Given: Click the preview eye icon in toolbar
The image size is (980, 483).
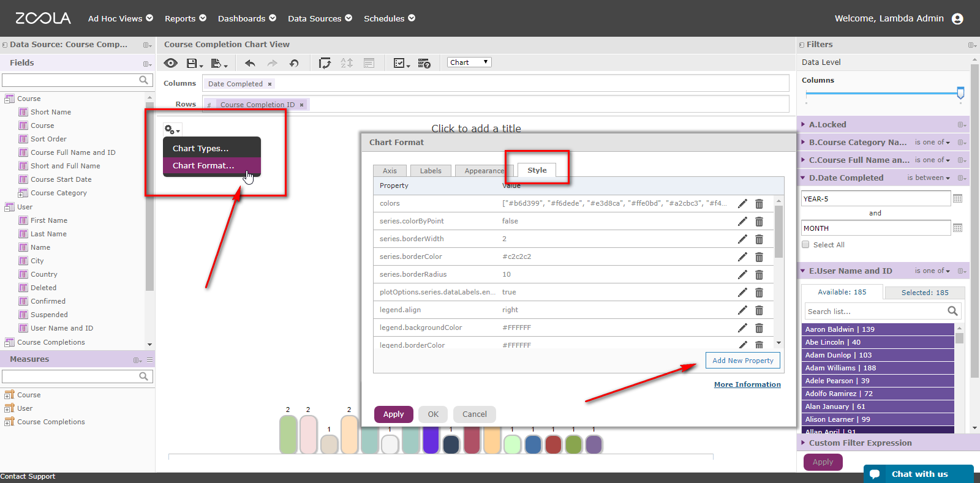Looking at the screenshot, I should tap(171, 63).
